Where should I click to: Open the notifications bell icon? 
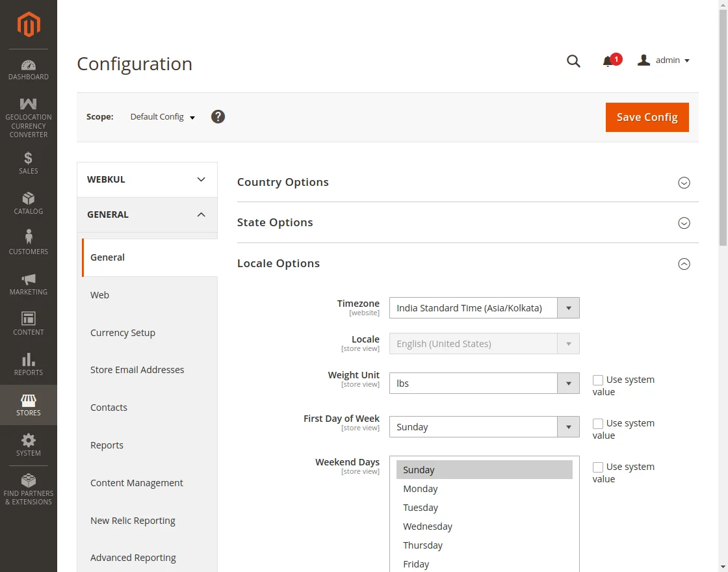(608, 61)
